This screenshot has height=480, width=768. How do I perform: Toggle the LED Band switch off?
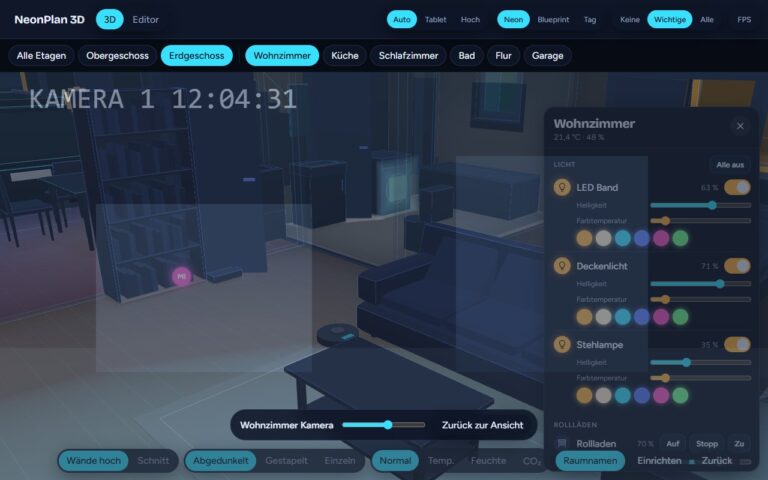pyautogui.click(x=737, y=187)
